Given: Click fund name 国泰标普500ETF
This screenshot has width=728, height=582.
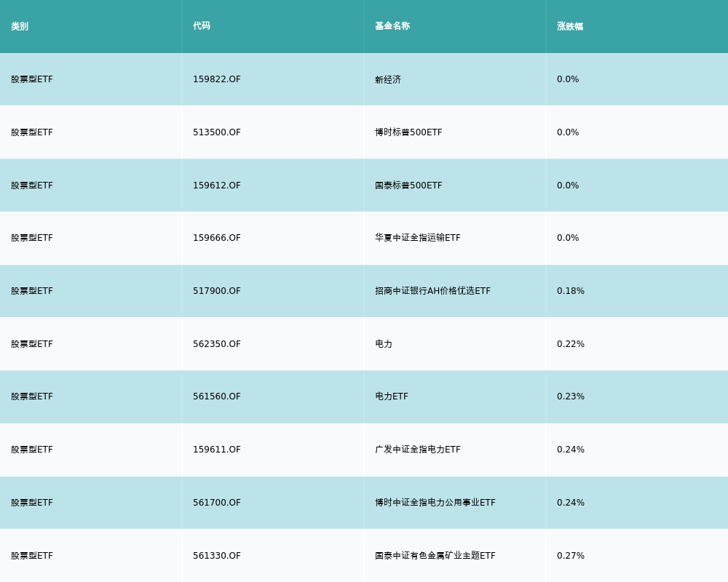Looking at the screenshot, I should click(408, 186).
